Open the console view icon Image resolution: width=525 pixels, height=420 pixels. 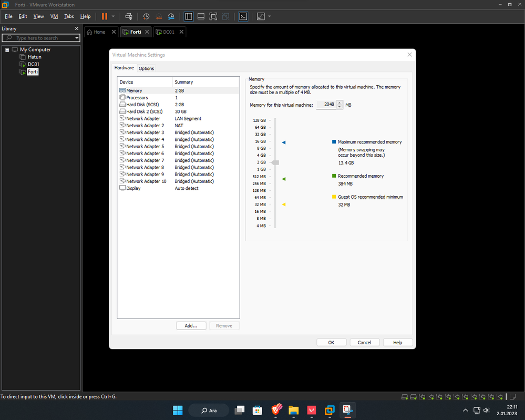243,16
